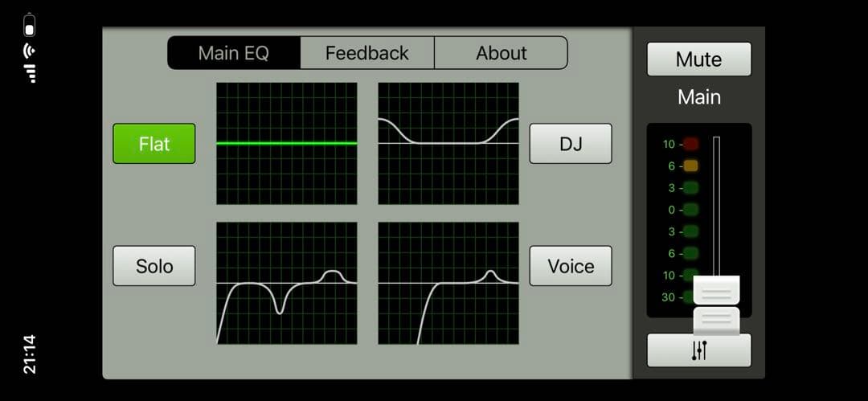This screenshot has height=401, width=868.
Task: Open the mixer faders icon button
Action: 699,350
